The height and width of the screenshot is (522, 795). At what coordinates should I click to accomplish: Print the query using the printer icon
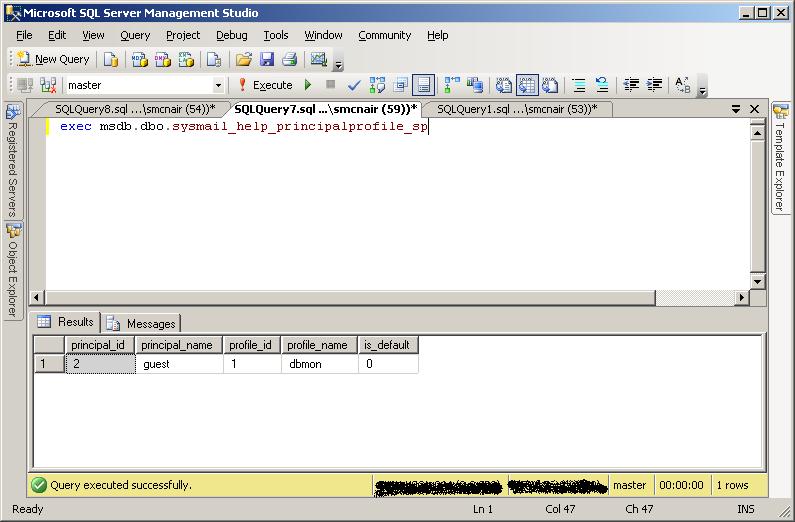pos(290,59)
